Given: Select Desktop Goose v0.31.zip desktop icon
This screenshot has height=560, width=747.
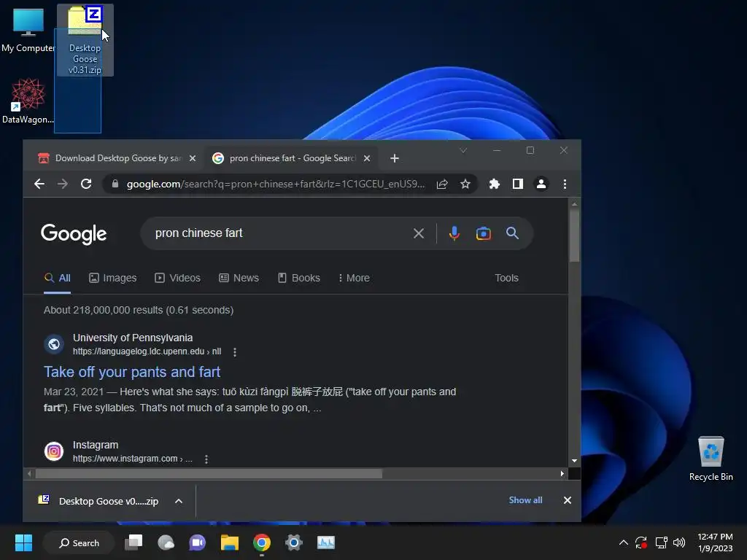Looking at the screenshot, I should [85, 40].
